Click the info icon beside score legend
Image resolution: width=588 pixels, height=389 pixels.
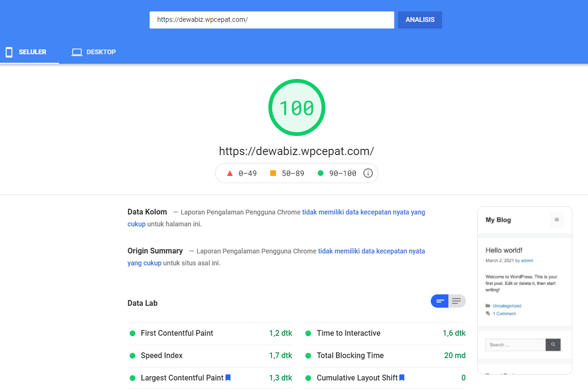coord(368,173)
